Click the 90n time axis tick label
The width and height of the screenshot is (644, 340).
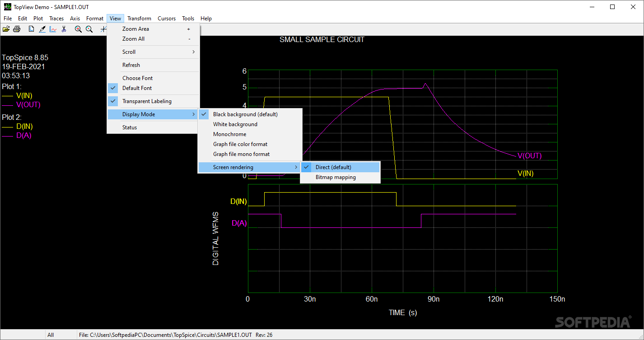click(434, 299)
